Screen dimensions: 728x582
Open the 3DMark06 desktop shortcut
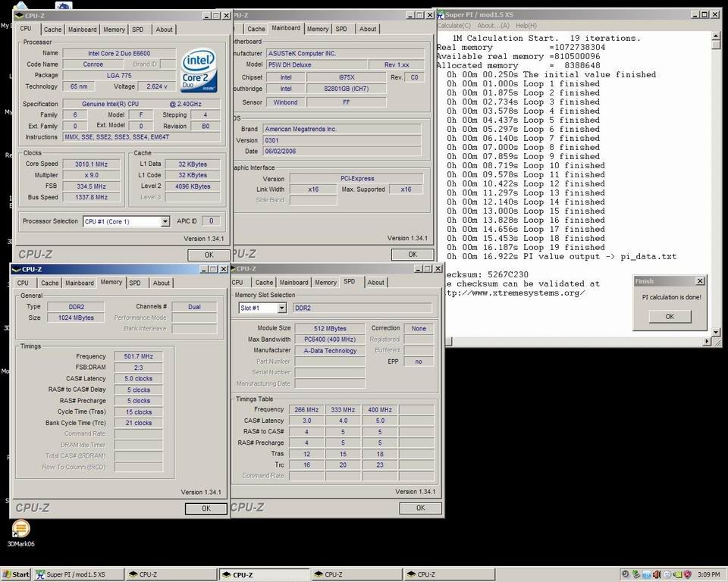pyautogui.click(x=20, y=529)
